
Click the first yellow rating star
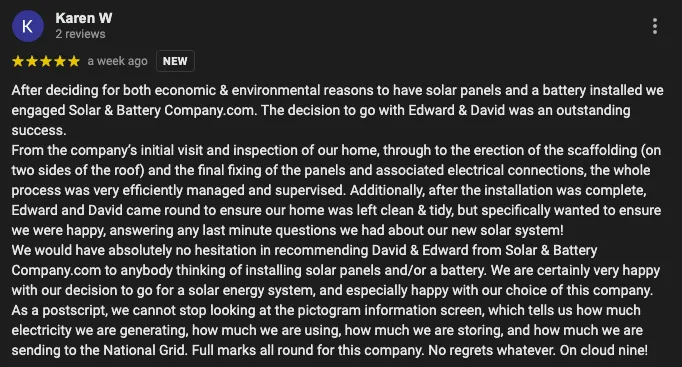18,61
